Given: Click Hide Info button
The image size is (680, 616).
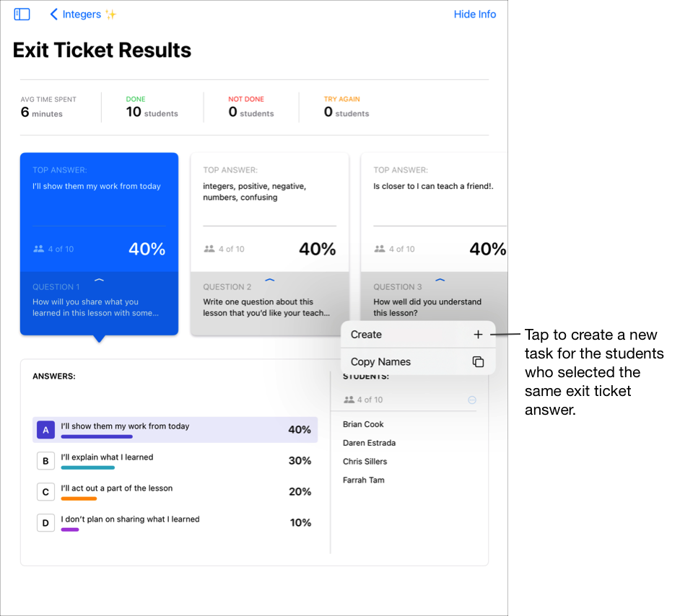Looking at the screenshot, I should (x=474, y=14).
